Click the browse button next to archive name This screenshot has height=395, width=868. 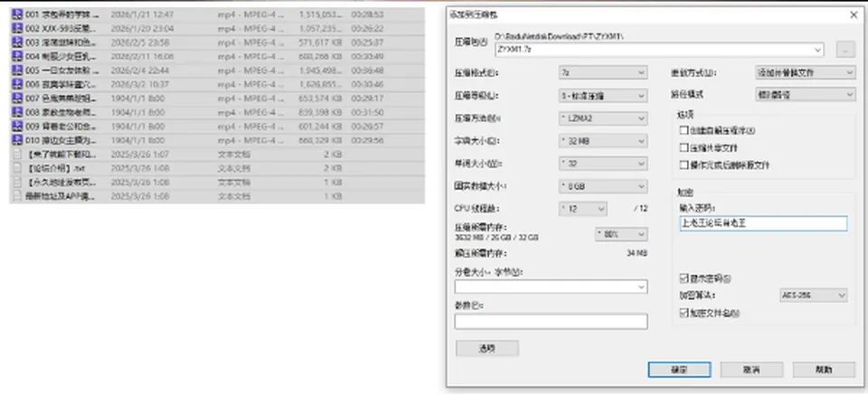845,49
